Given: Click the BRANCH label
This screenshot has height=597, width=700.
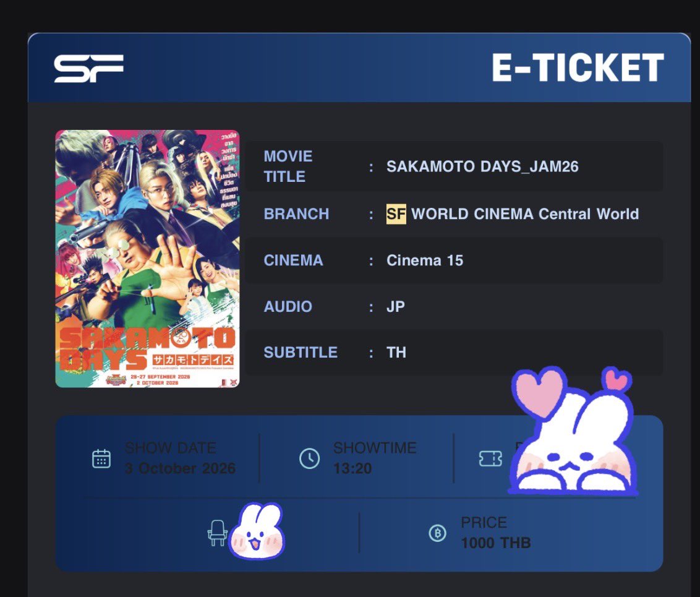Looking at the screenshot, I should (296, 214).
